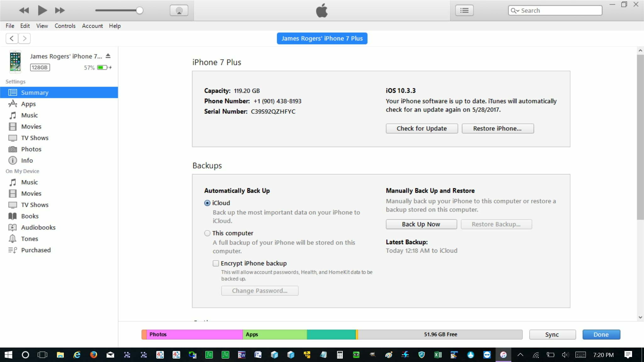
Task: Open Tones under On My Device
Action: (30, 239)
